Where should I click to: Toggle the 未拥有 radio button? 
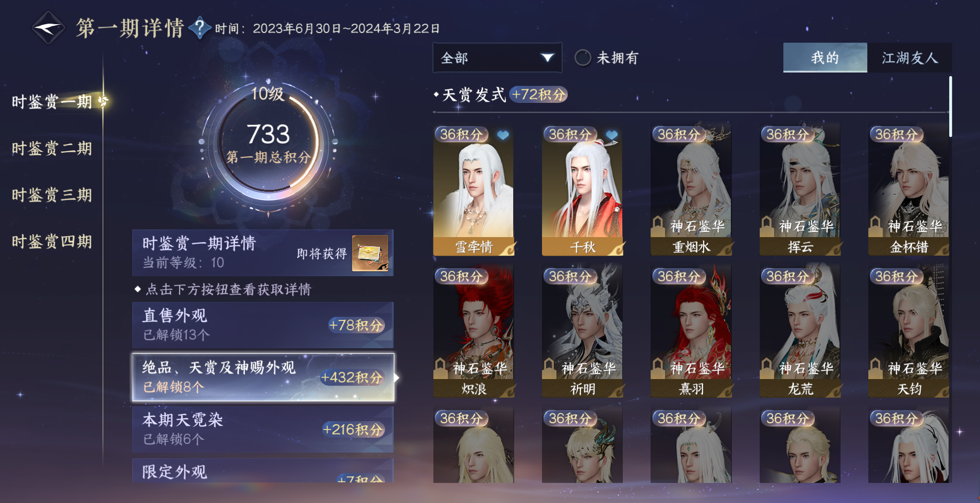[583, 58]
